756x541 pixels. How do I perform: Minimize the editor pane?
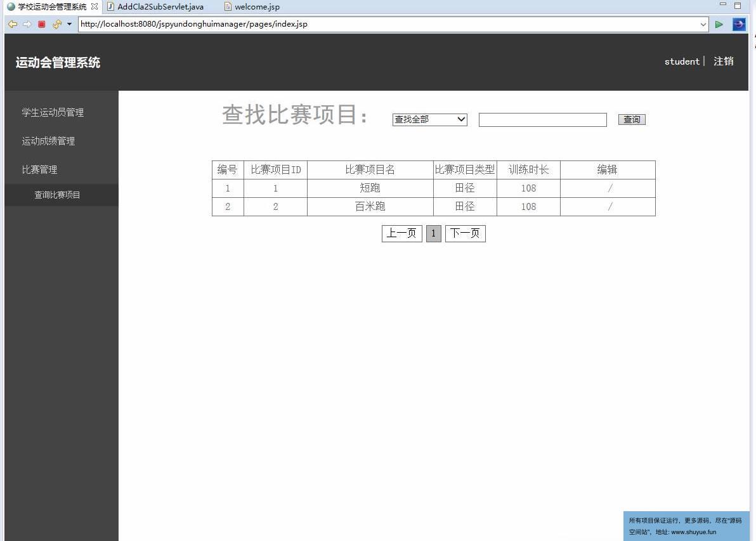[x=723, y=4]
